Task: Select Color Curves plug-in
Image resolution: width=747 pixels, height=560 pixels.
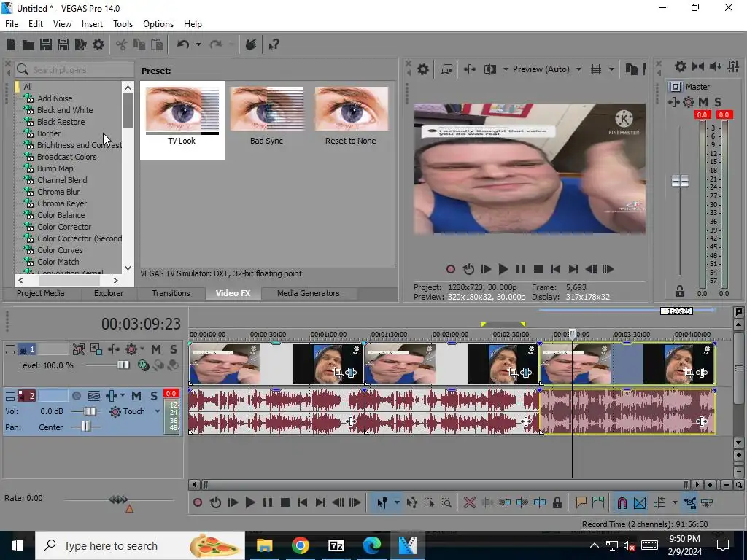Action: [x=60, y=250]
